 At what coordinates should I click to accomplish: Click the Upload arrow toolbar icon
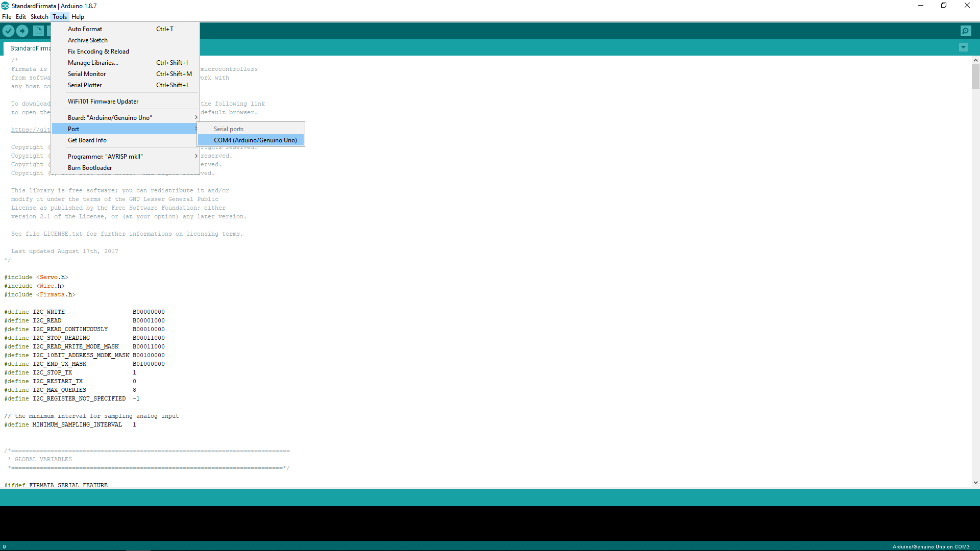point(22,31)
